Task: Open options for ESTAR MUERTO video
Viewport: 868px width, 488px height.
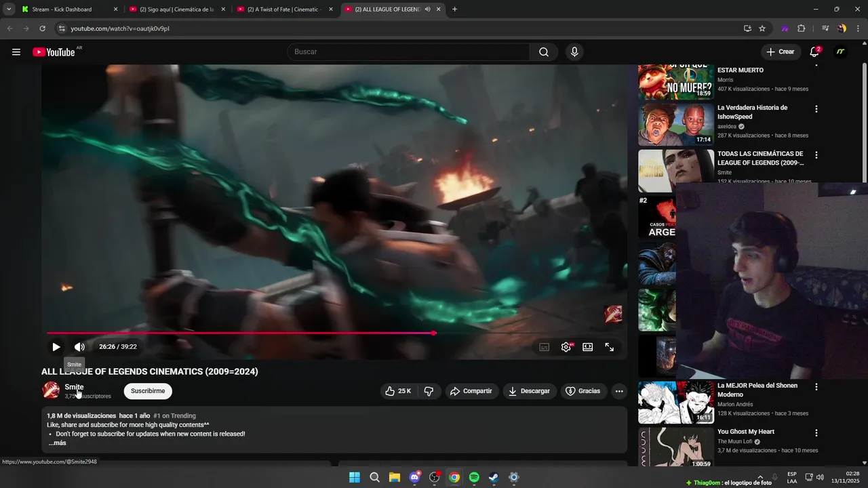Action: coord(816,66)
